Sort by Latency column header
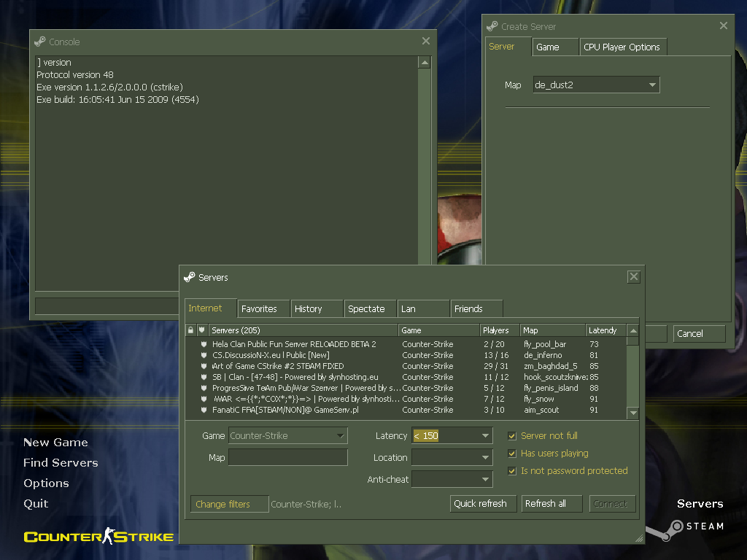Screen dimensions: 747x560 605,330
